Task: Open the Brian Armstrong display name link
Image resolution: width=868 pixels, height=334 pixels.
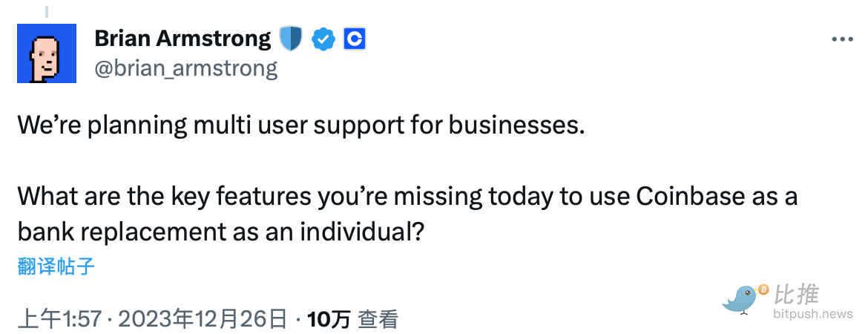Action: [x=183, y=39]
